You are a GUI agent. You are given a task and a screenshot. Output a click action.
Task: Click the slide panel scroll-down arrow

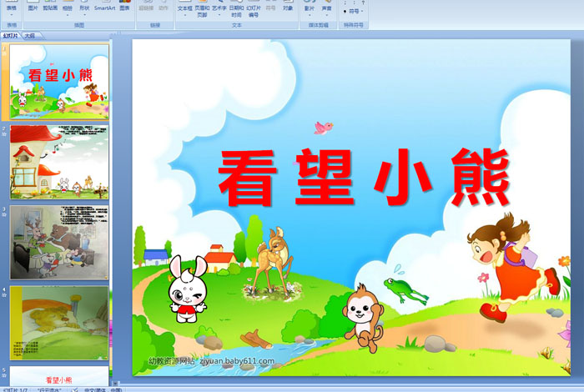pyautogui.click(x=115, y=383)
